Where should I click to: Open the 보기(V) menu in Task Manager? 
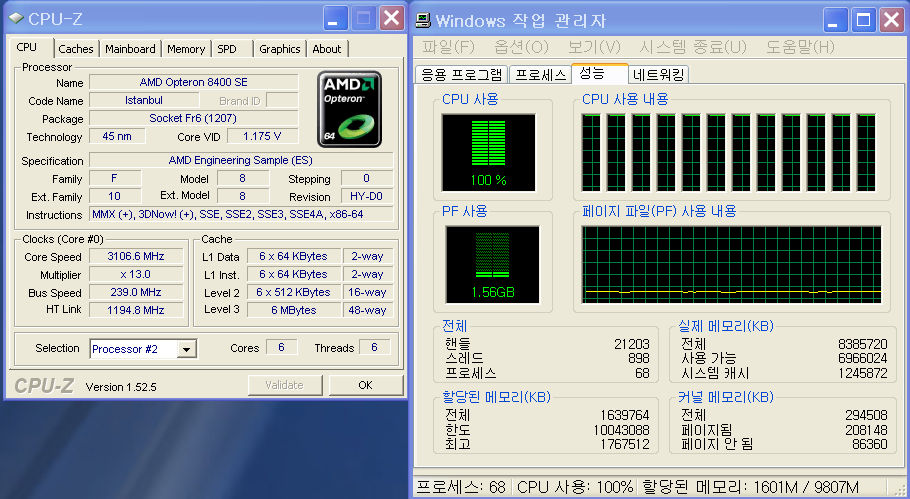[x=594, y=47]
